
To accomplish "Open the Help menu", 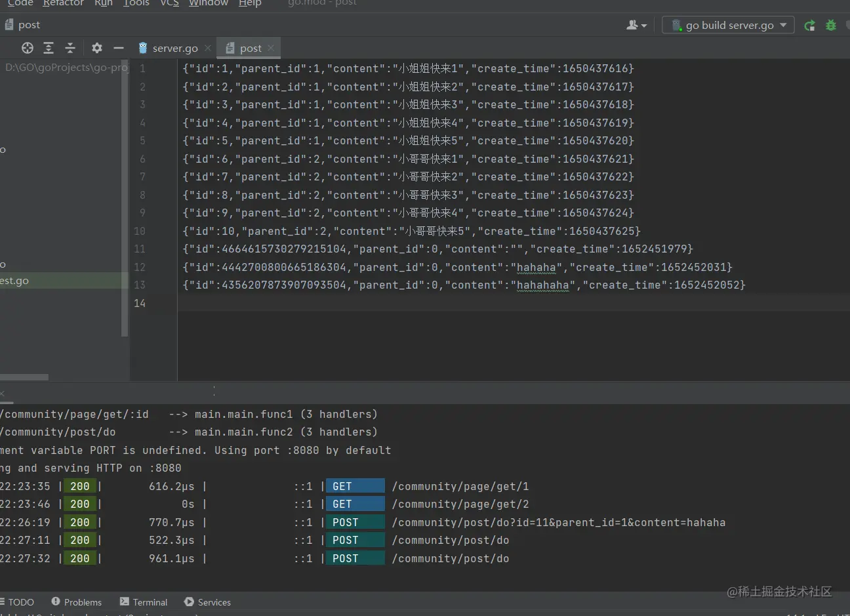I will [250, 3].
